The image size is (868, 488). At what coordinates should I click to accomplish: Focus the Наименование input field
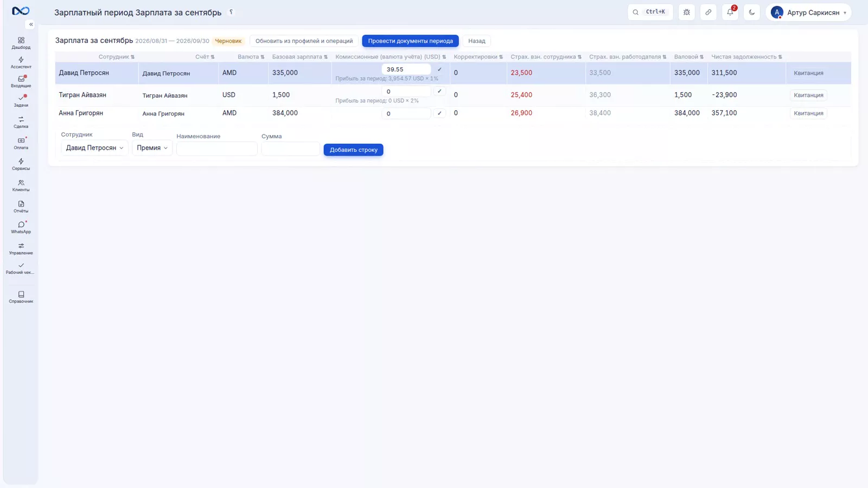(x=216, y=149)
